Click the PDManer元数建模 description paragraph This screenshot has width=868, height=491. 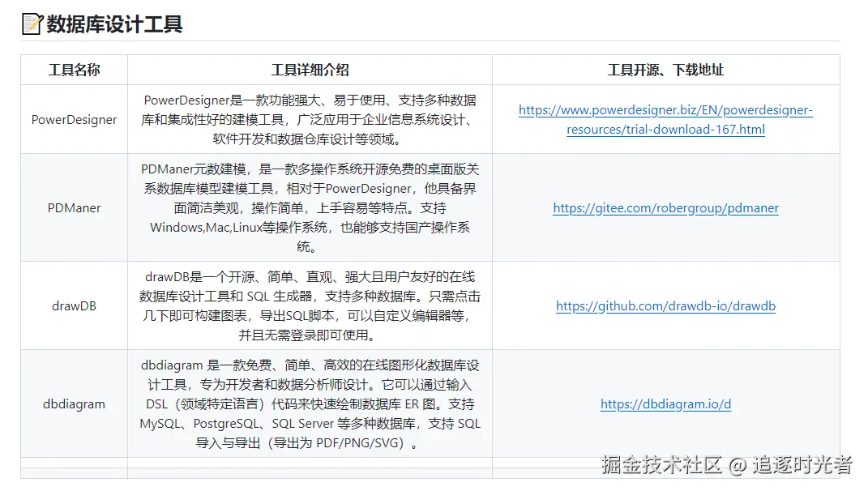point(310,208)
